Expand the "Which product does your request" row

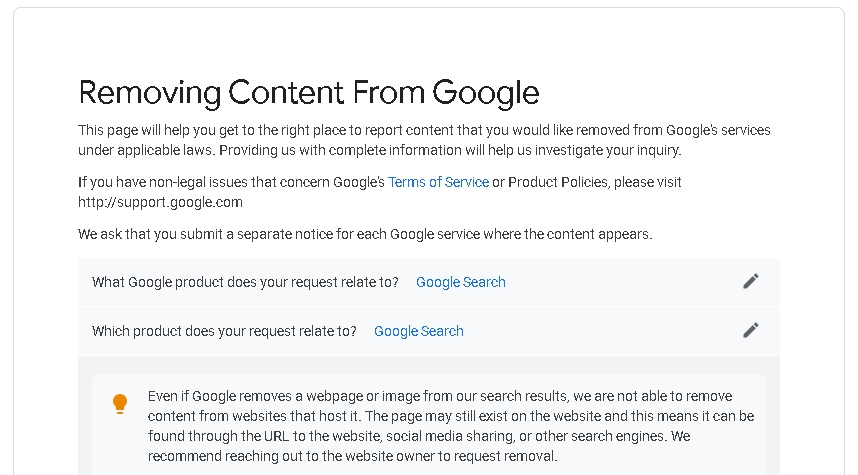224,331
